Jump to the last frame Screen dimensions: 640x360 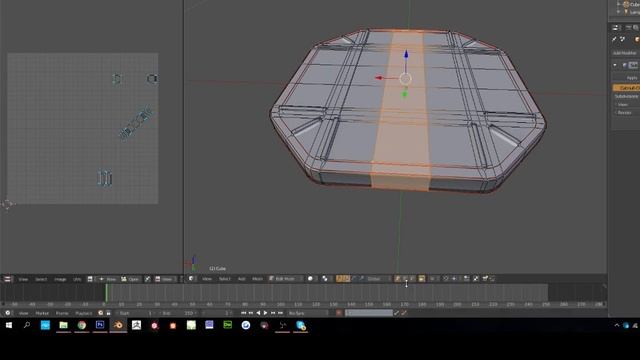pos(280,313)
